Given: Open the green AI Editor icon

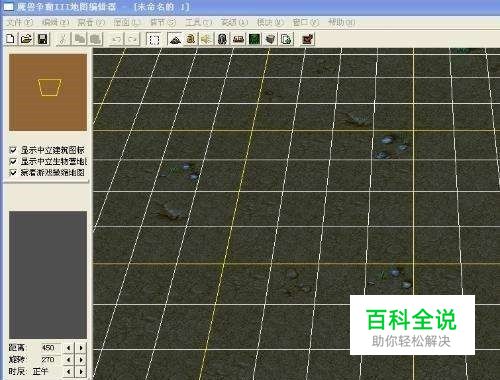Looking at the screenshot, I should click(254, 39).
